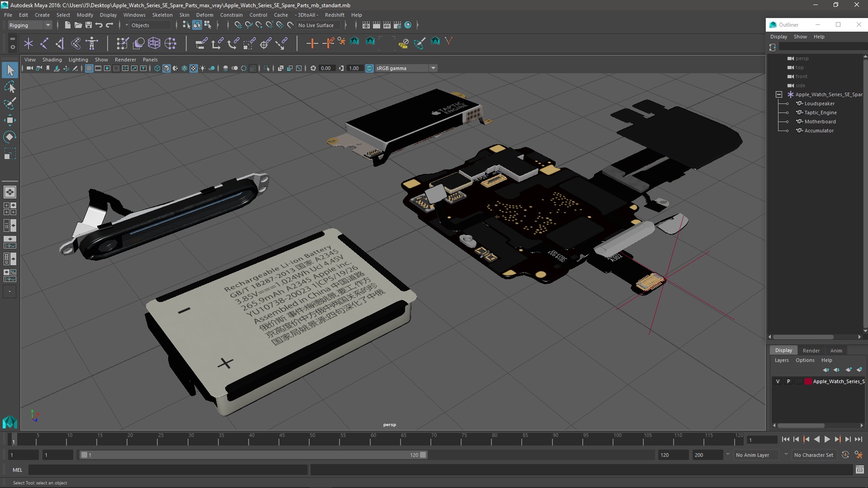
Task: Open the sRGB gamma dropdown
Action: click(433, 68)
